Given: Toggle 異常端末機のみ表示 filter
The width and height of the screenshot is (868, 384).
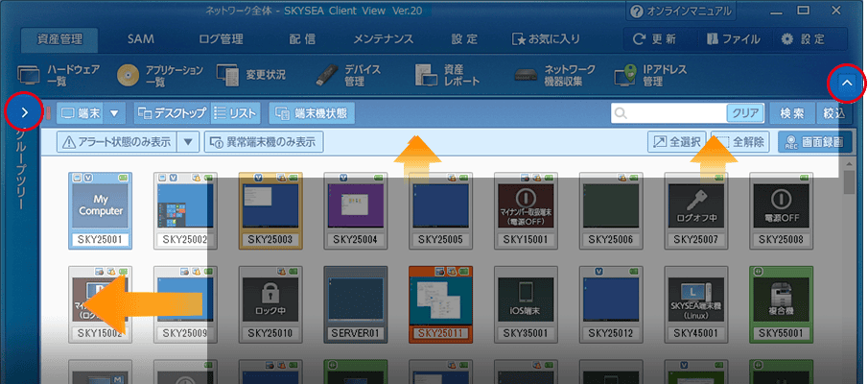Looking at the screenshot, I should (264, 142).
